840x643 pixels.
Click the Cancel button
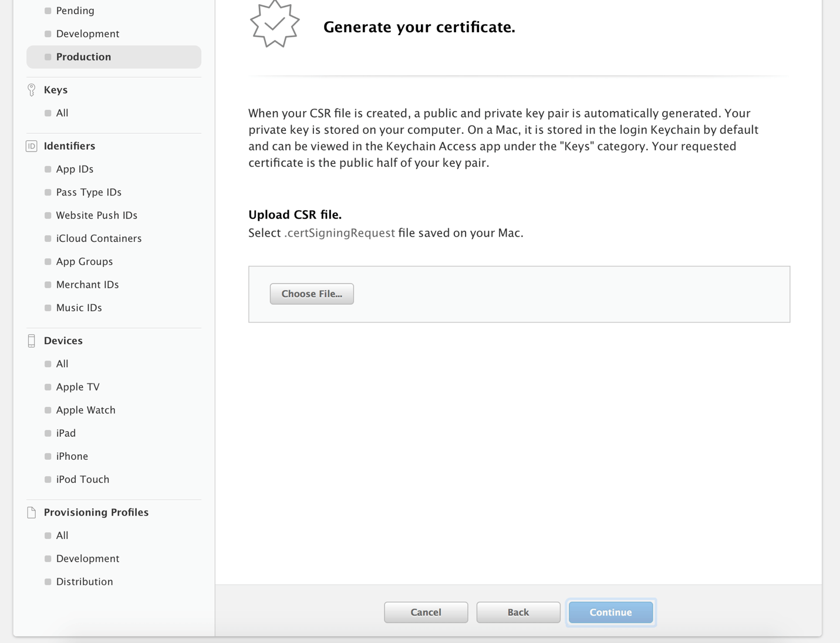coord(426,612)
